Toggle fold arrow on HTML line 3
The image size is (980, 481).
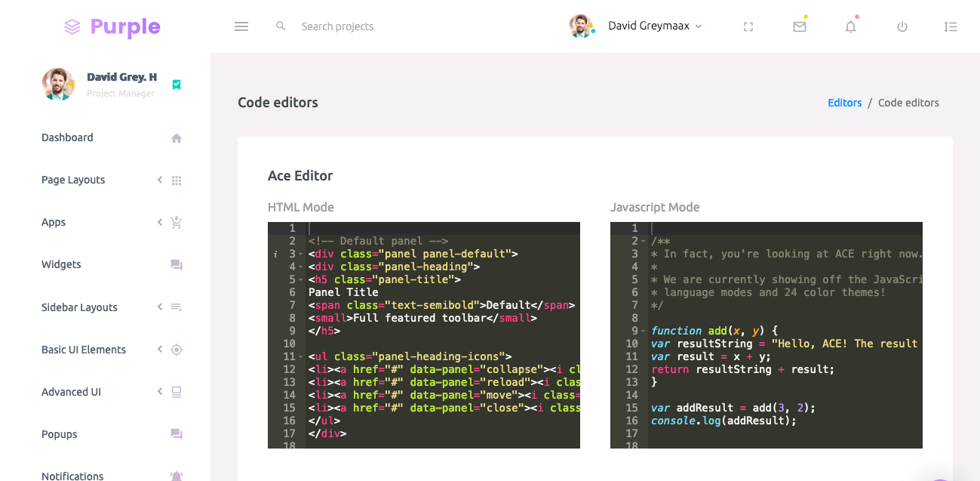tap(302, 254)
